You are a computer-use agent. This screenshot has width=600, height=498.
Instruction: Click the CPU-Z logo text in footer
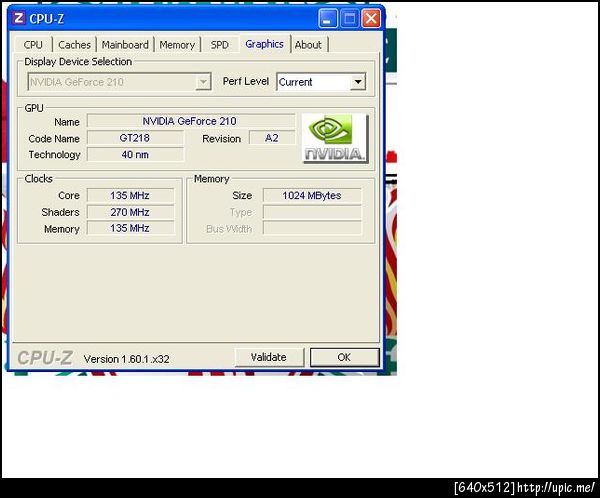(x=45, y=358)
